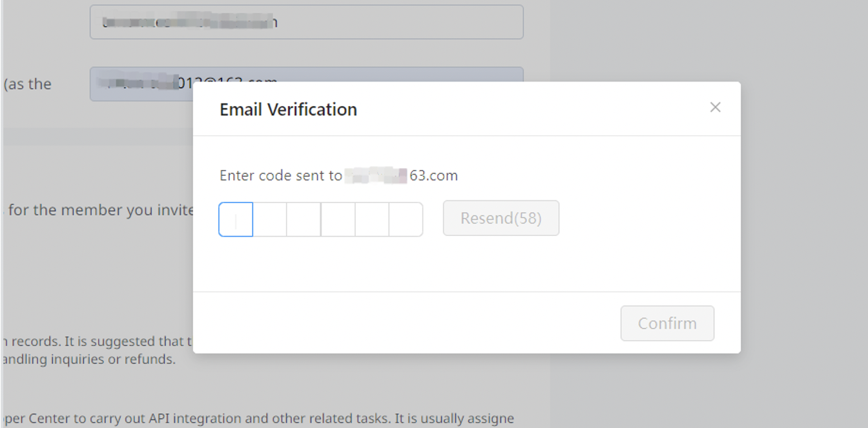868x428 pixels.
Task: Click the "Email Verification" dialog title
Action: 288,109
